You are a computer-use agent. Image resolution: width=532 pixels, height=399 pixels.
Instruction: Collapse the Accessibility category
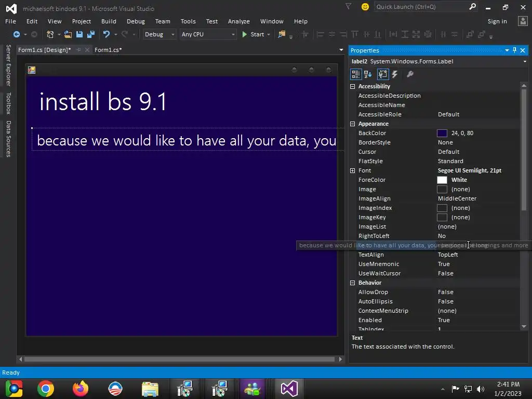click(x=353, y=87)
